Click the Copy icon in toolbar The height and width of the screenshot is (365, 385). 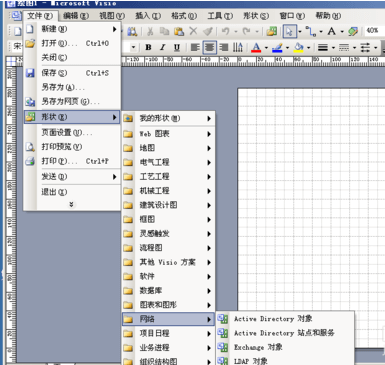click(x=164, y=31)
